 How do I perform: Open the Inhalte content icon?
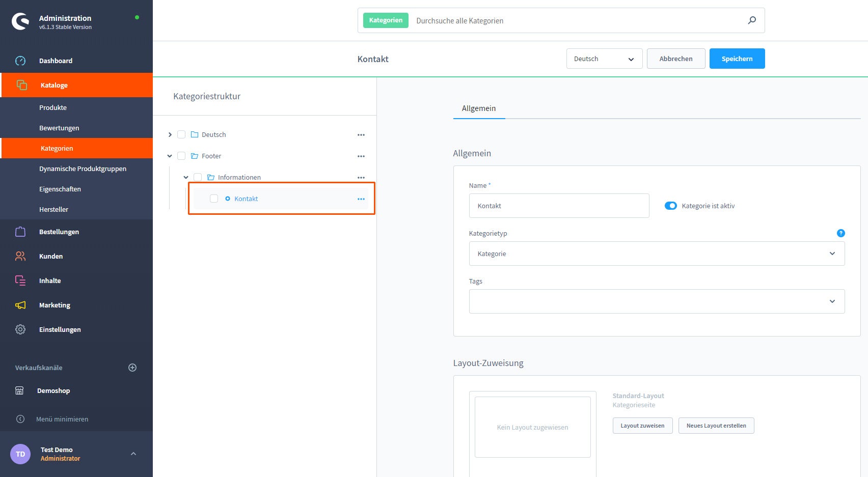coord(20,280)
